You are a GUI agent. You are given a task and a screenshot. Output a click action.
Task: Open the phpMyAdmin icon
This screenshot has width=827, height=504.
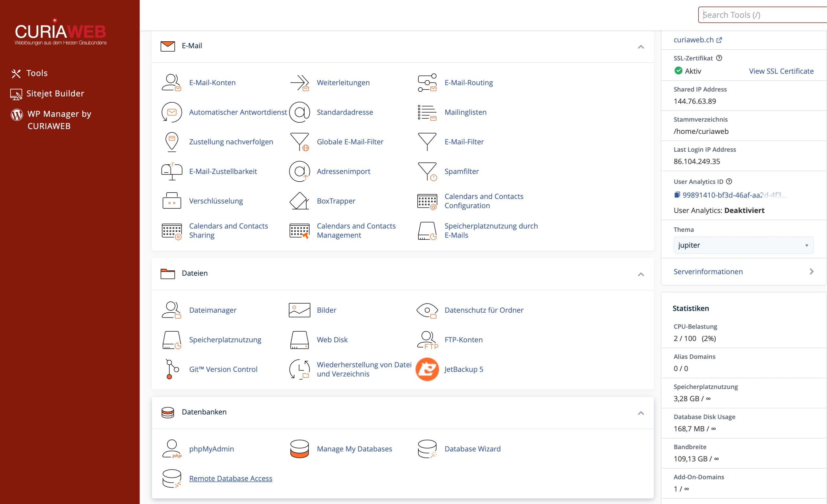[x=172, y=449]
